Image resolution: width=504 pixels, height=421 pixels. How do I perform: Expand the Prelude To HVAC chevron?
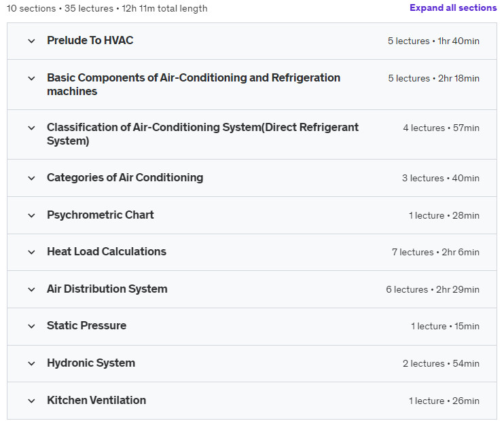[x=31, y=41]
